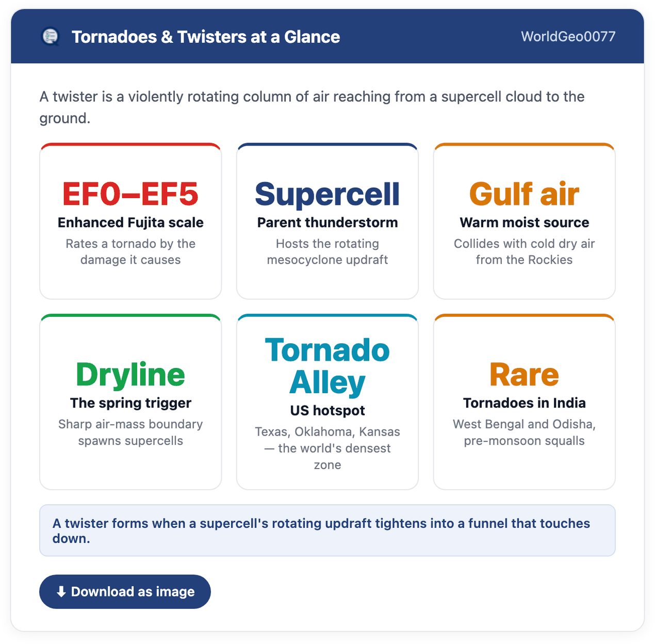Select the Supercell card heading

[327, 194]
